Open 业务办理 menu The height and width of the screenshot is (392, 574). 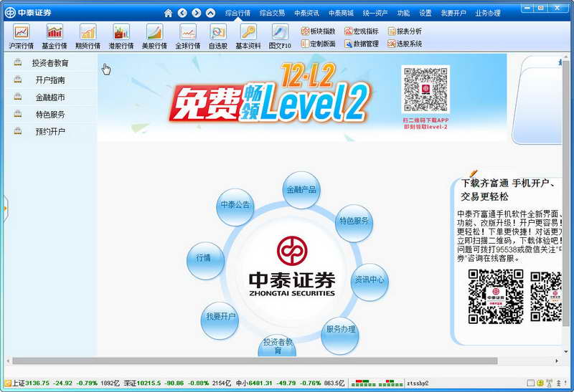coord(488,13)
